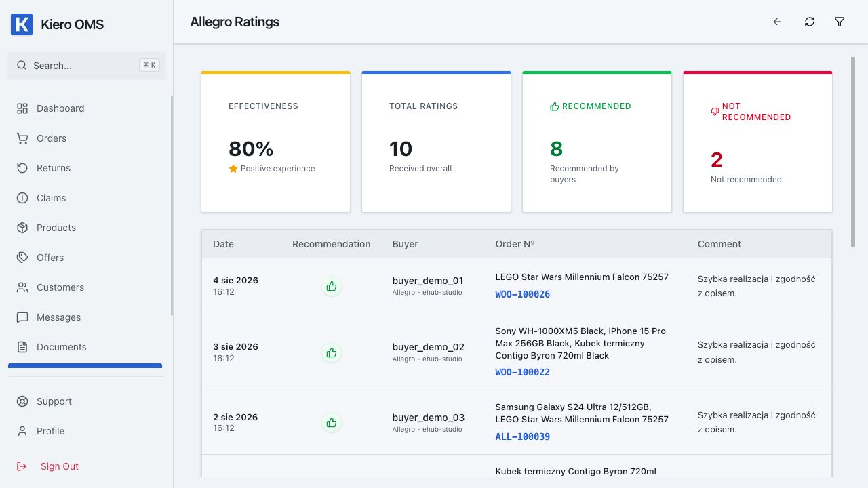This screenshot has height=488, width=868.
Task: Click the Recommended count 8
Action: pos(557,148)
